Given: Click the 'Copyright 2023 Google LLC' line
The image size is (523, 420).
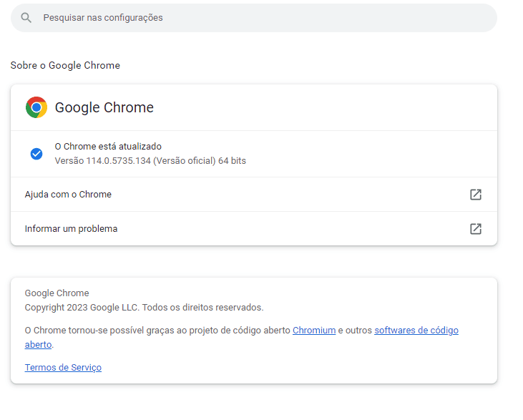Looking at the screenshot, I should 144,307.
